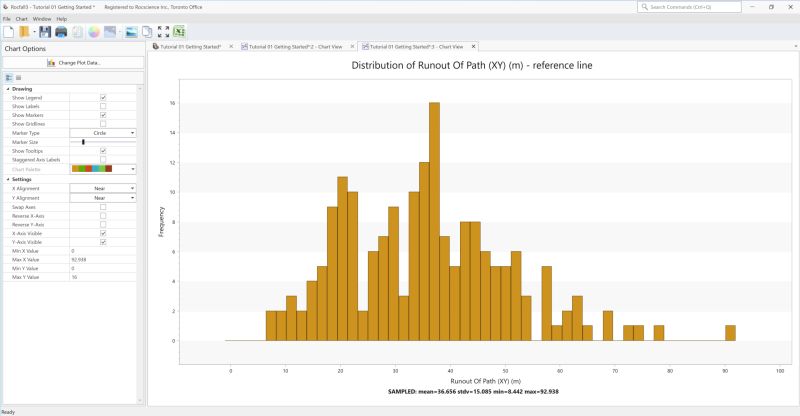Click the greyed-out page icon next to print
This screenshot has width=800, height=416.
(x=77, y=32)
